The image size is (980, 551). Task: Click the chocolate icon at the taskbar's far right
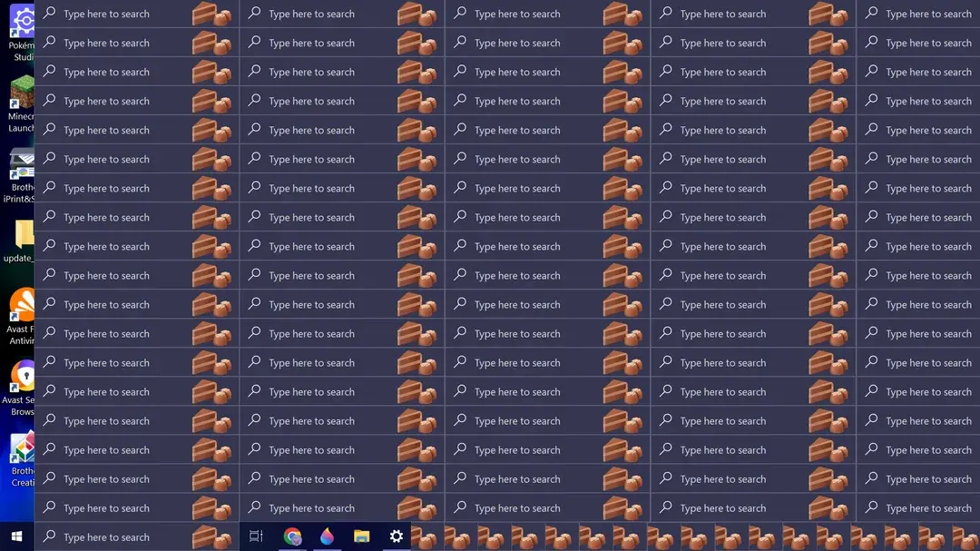click(x=967, y=537)
